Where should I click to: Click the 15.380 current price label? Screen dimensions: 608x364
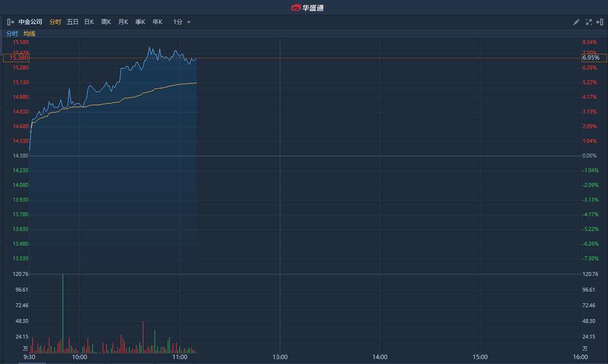click(16, 58)
